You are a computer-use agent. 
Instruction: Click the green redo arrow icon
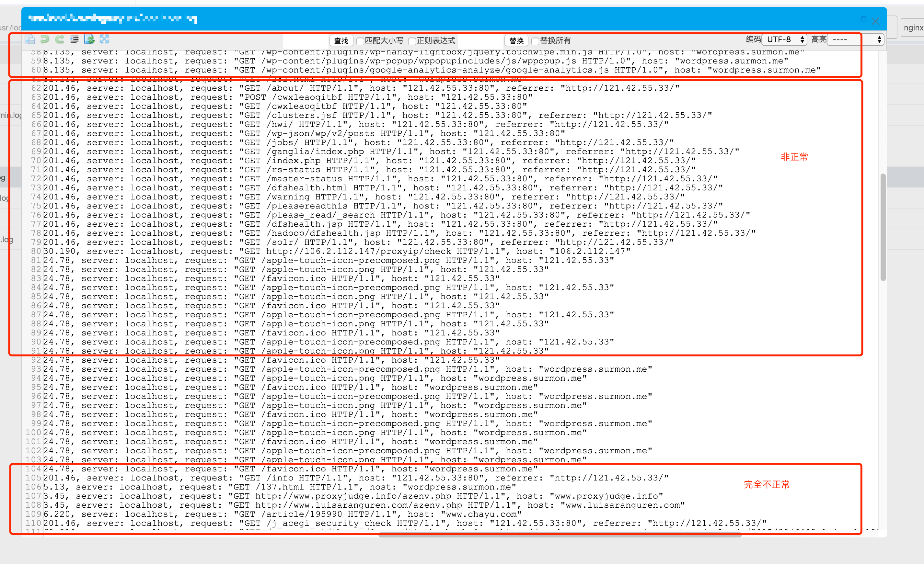59,39
